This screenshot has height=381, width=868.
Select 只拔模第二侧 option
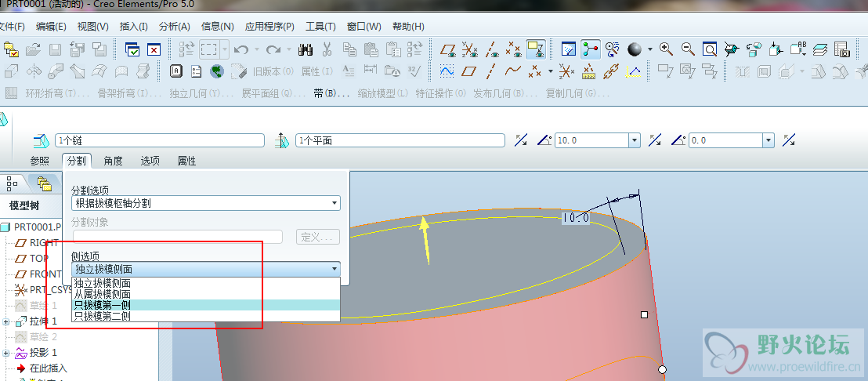coord(206,316)
